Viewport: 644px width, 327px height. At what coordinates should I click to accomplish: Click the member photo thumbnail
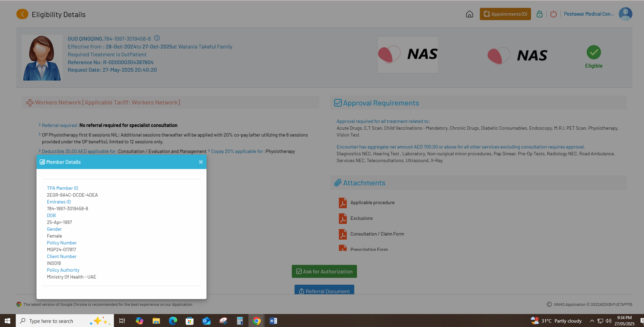pyautogui.click(x=42, y=58)
